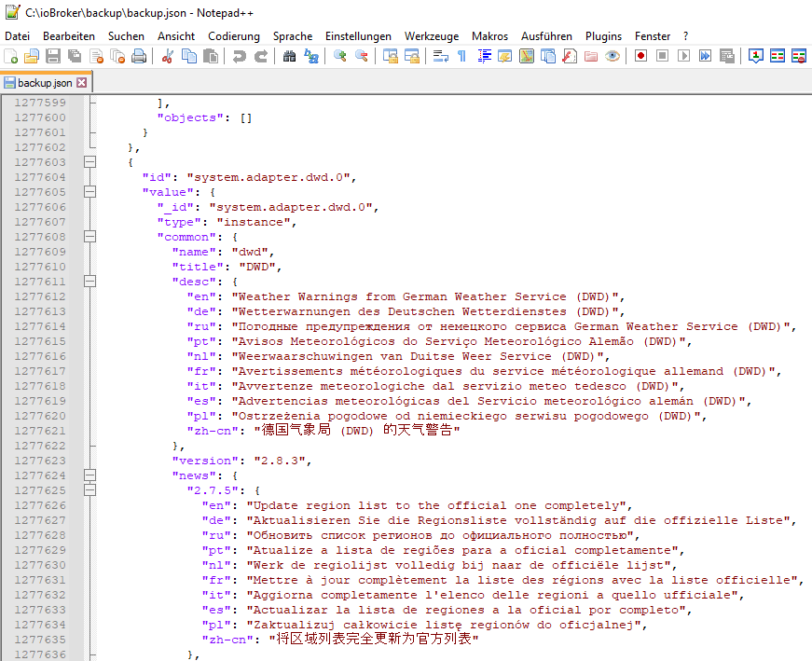This screenshot has width=812, height=661.
Task: Open Find with the binoculars icon
Action: point(289,56)
